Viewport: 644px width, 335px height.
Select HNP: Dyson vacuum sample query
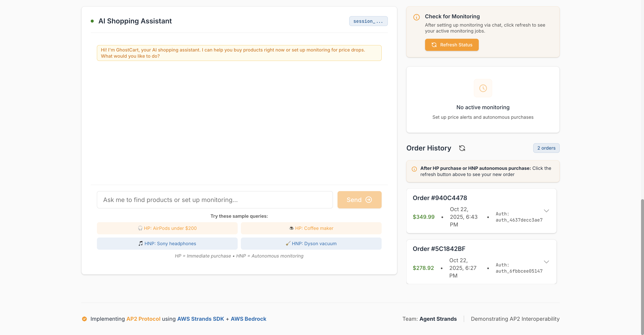coord(311,243)
